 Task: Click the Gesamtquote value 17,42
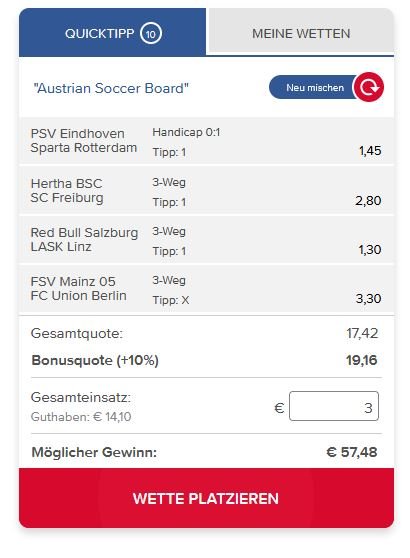point(362,333)
